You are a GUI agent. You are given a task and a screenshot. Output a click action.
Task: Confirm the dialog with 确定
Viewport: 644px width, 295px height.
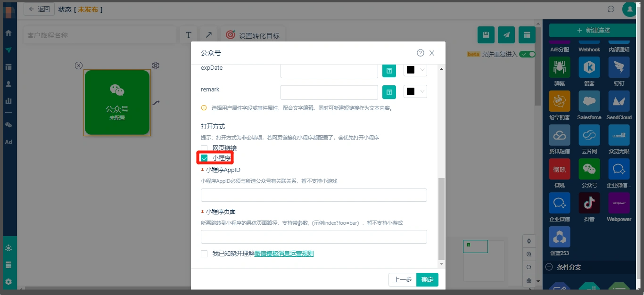tap(428, 279)
